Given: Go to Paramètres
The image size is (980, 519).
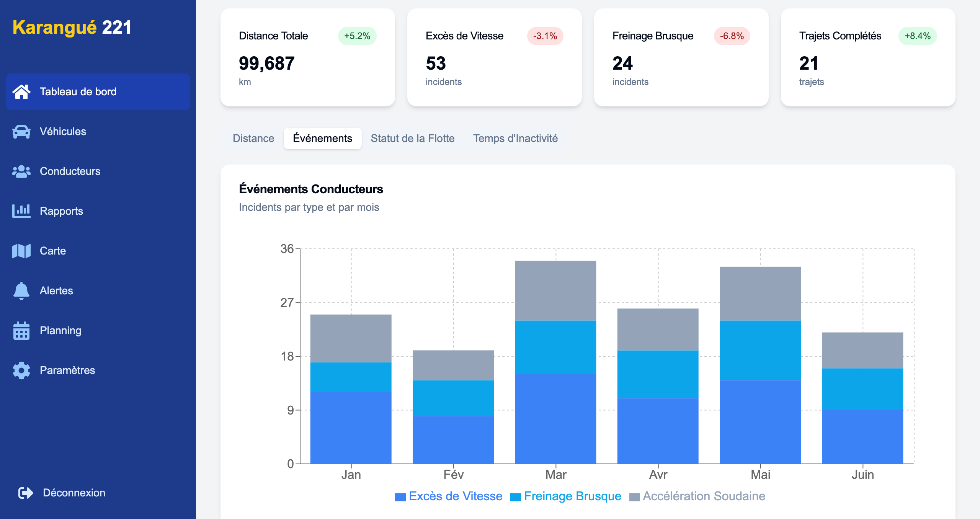Looking at the screenshot, I should coord(98,370).
